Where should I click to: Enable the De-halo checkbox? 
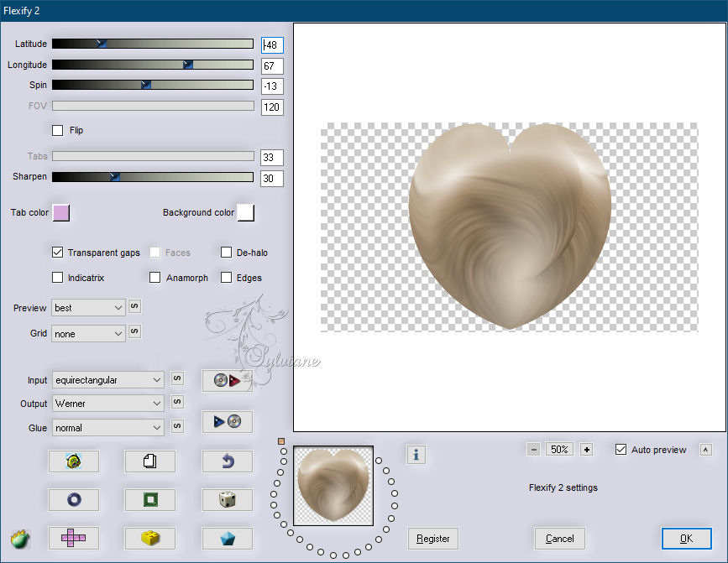226,253
